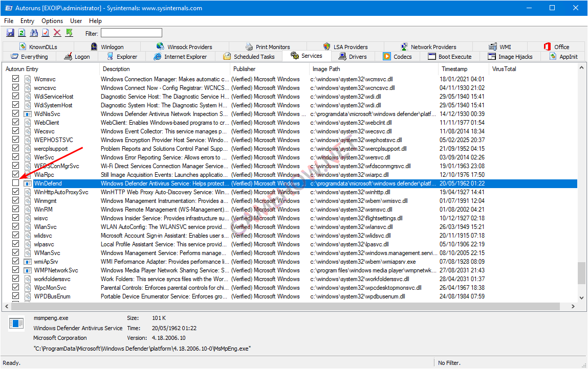Click the vertical scrollbar down arrow
This screenshot has width=588, height=369.
(x=582, y=298)
